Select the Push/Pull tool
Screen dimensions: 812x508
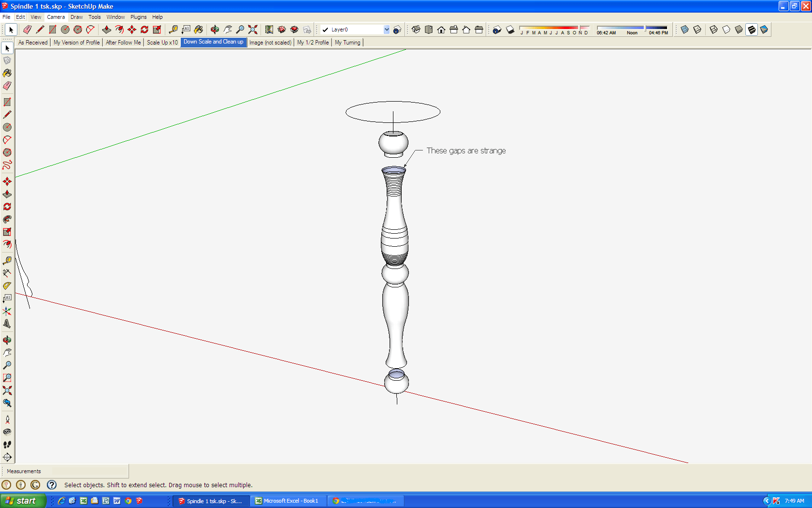(106, 30)
